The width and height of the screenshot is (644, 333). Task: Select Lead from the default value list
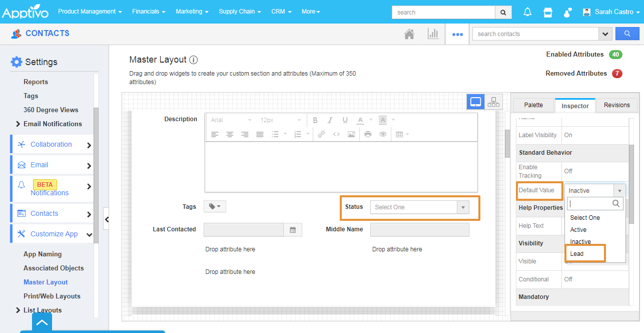click(x=577, y=254)
